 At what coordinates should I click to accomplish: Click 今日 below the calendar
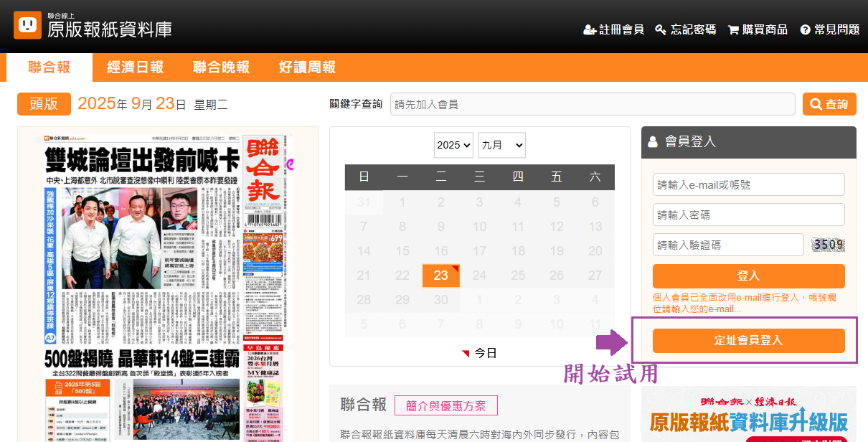coord(479,353)
